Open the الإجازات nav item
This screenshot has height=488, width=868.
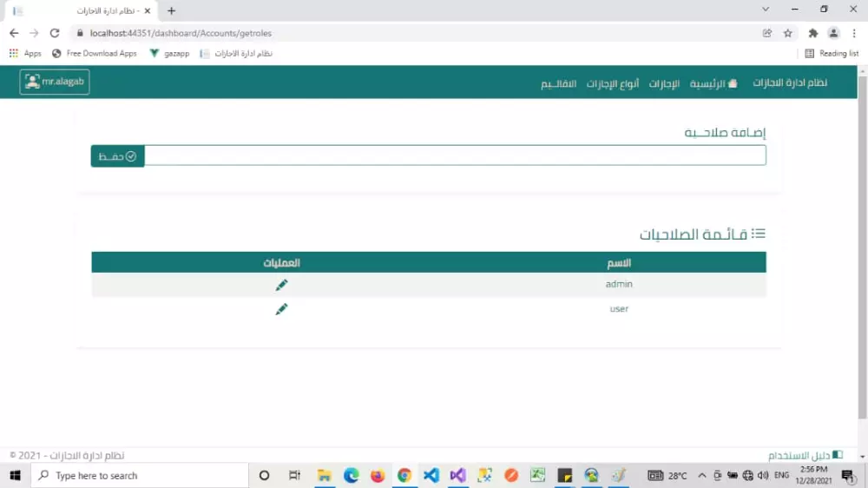(664, 83)
